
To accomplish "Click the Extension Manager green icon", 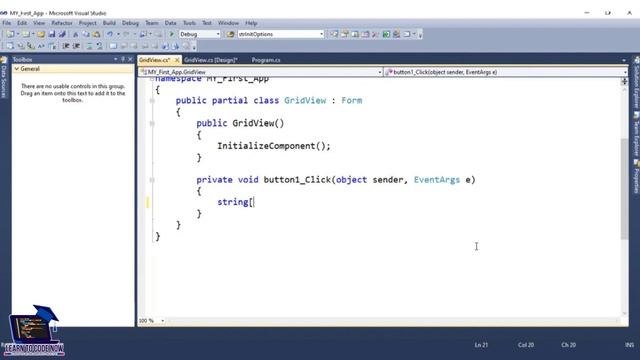I will 386,34.
